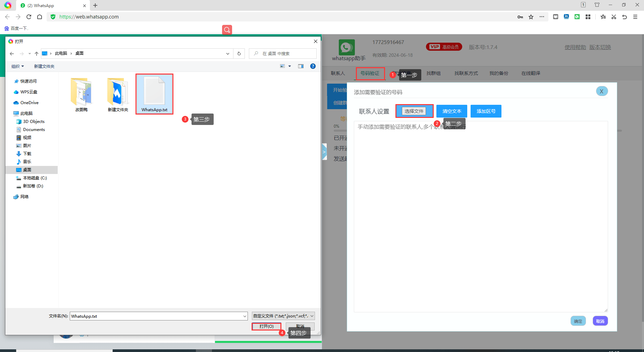Close the 添加需要验证的号码 popup with X

602,91
